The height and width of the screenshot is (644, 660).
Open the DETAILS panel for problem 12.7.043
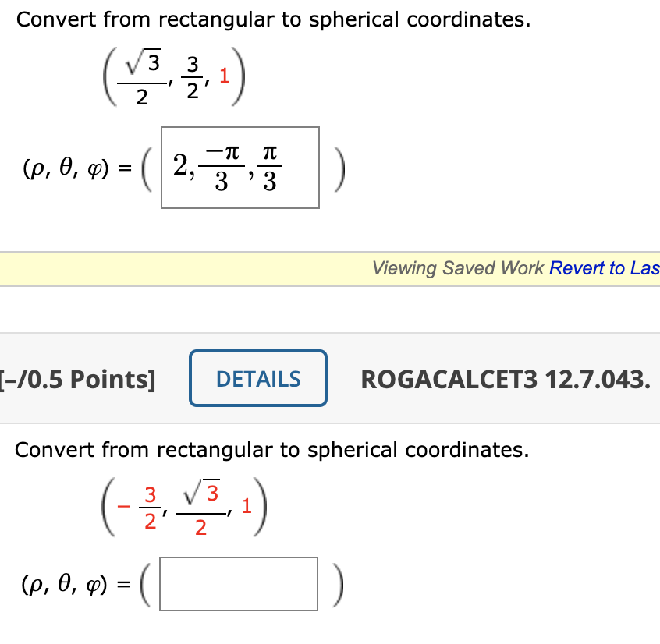tap(257, 377)
